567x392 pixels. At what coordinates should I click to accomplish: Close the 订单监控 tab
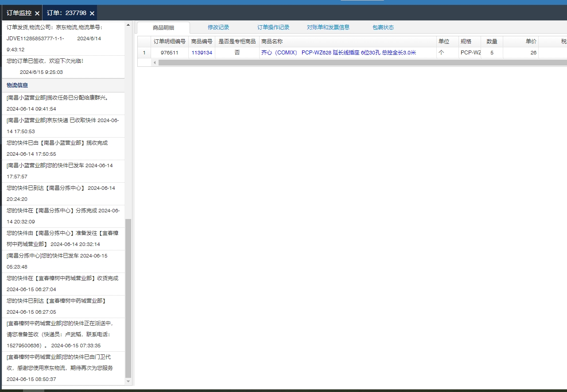click(x=37, y=13)
